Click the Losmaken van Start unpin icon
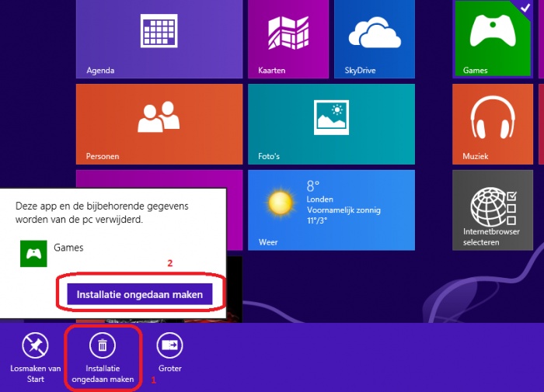The image size is (544, 392). [35, 345]
